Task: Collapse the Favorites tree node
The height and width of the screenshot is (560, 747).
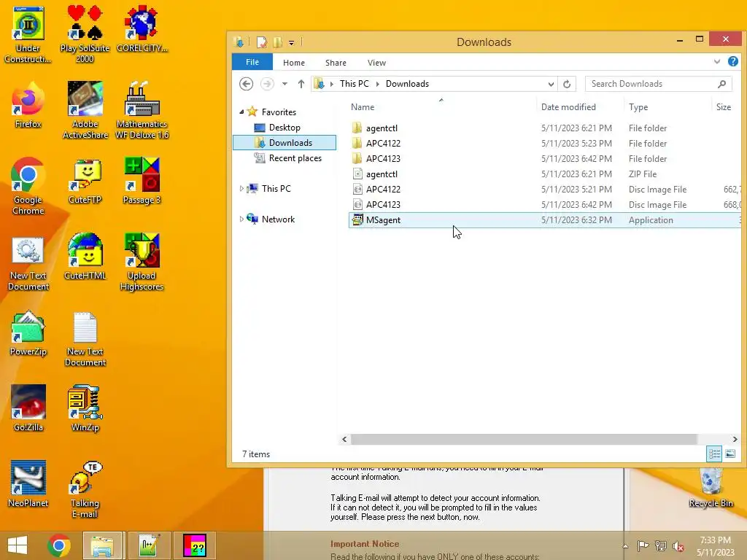Action: 241,112
